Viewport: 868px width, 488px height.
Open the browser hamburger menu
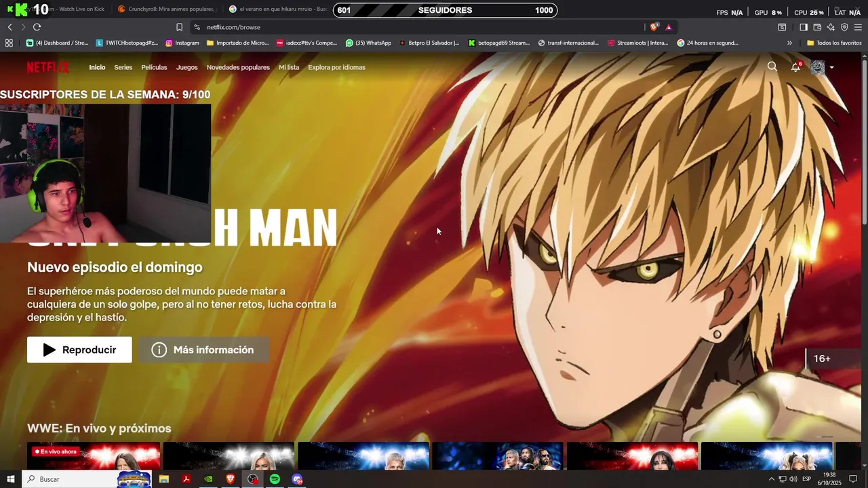[858, 27]
